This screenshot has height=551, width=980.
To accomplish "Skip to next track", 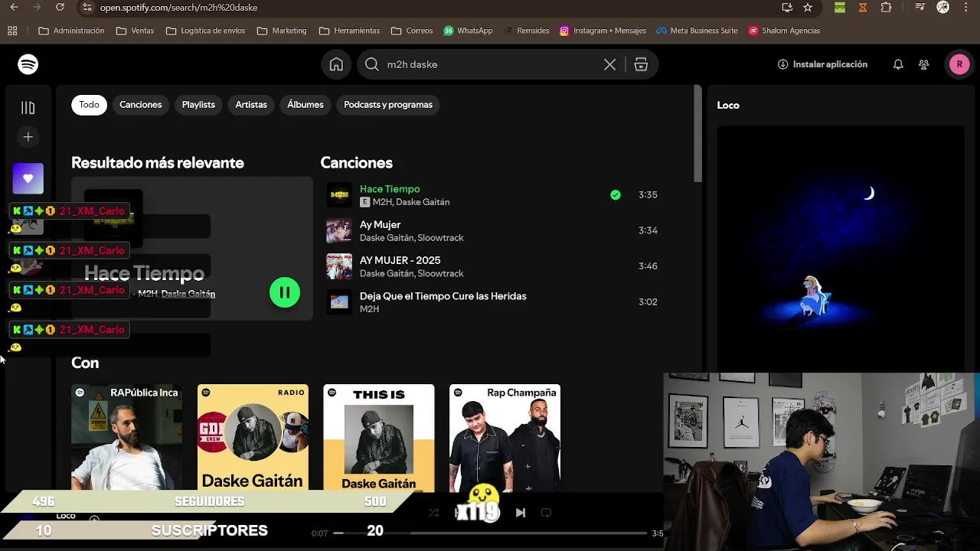I will pyautogui.click(x=521, y=513).
